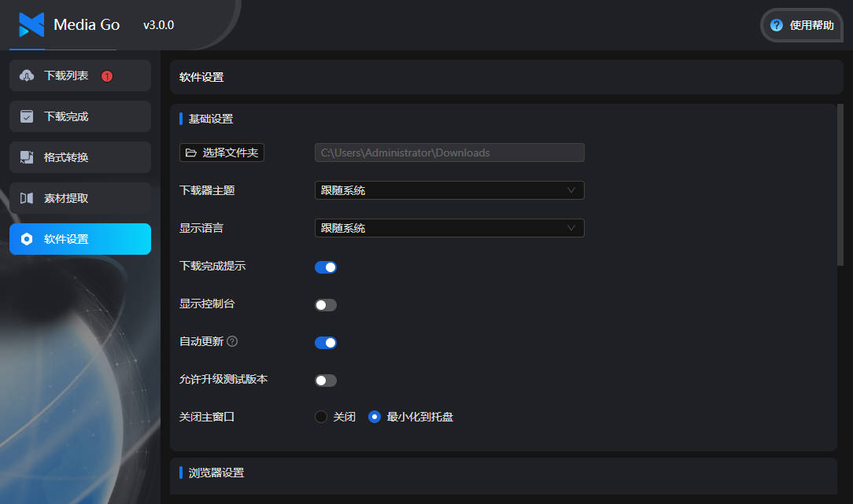Image resolution: width=853 pixels, height=504 pixels.
Task: Toggle the 下载完成提示 switch
Action: (x=326, y=267)
